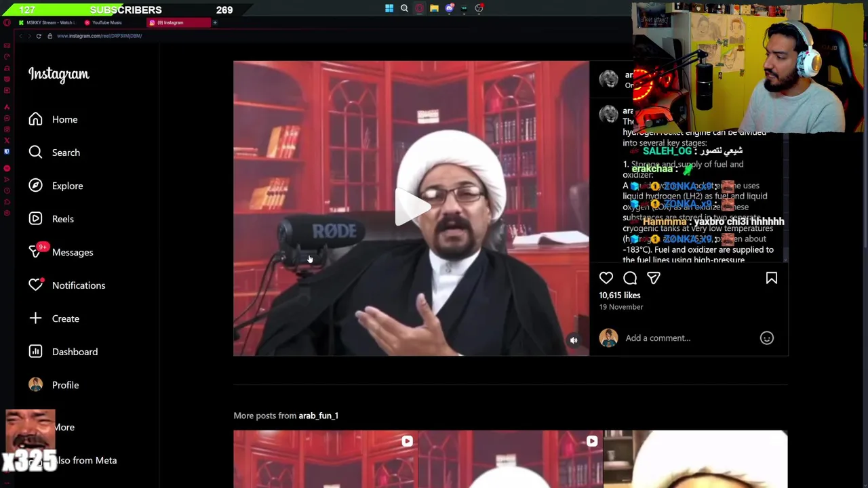
Task: Open the Windows Start menu
Action: [389, 9]
